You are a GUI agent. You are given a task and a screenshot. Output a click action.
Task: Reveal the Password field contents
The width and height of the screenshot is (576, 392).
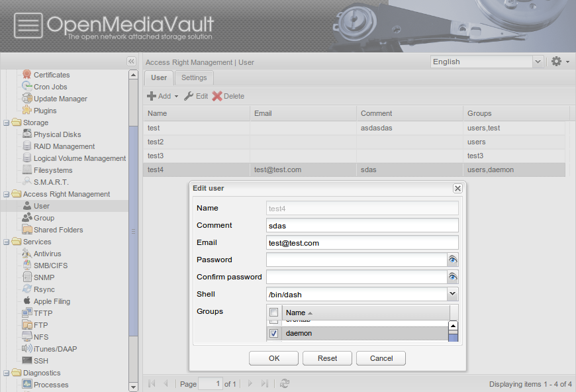(453, 260)
